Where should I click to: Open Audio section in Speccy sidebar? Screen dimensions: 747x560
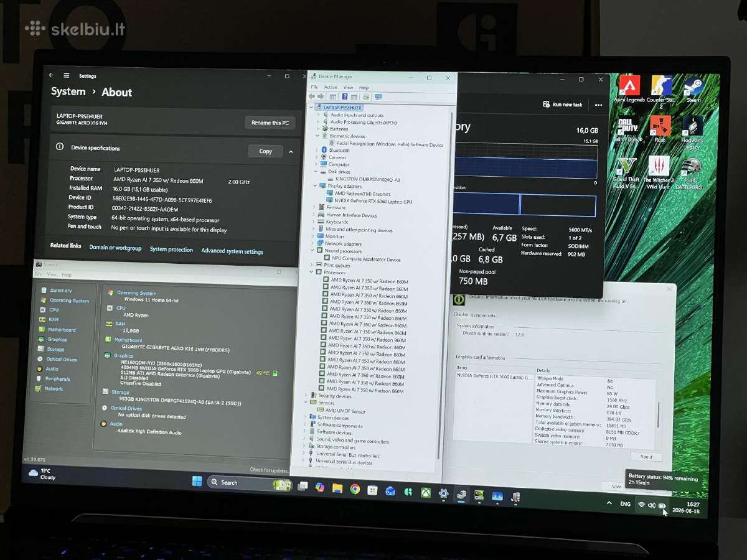click(47, 369)
